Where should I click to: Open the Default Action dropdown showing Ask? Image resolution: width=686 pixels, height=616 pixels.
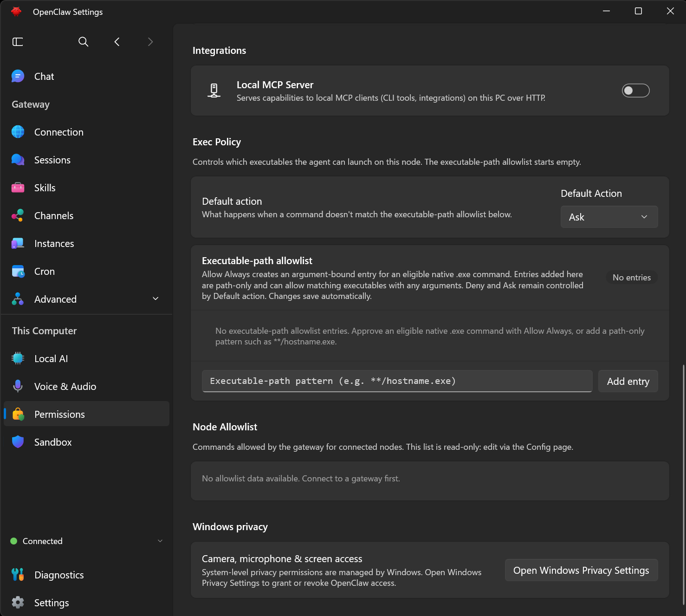[x=609, y=217]
